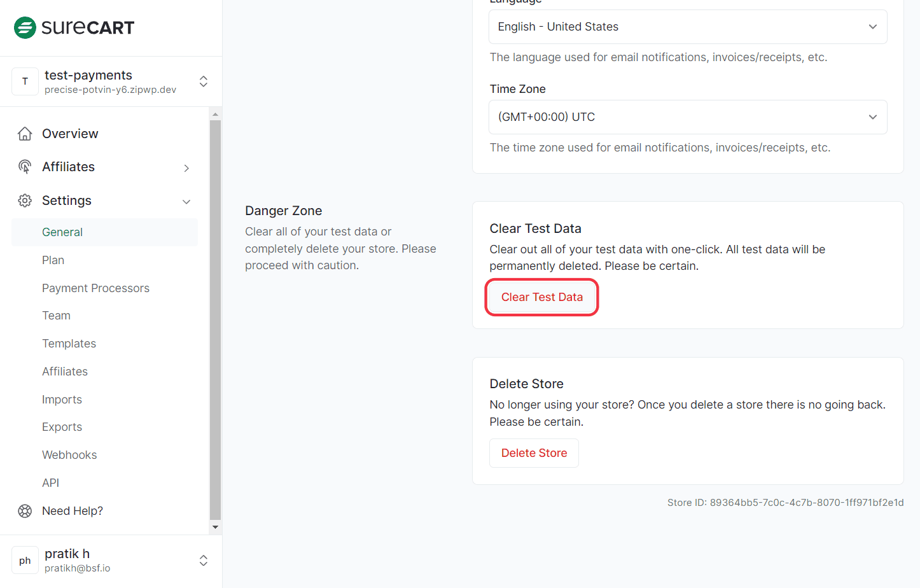
Task: Go to Payment Processors settings
Action: pyautogui.click(x=95, y=288)
